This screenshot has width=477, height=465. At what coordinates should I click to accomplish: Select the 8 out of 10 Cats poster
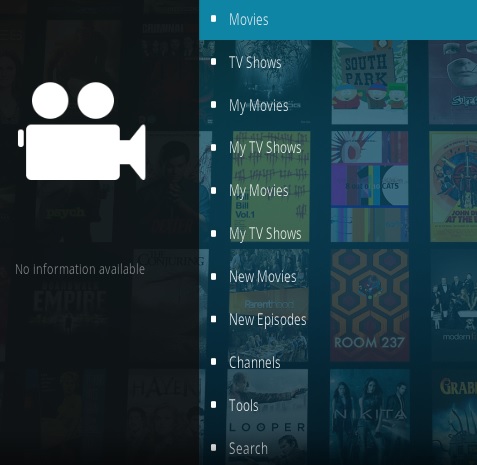tap(369, 186)
